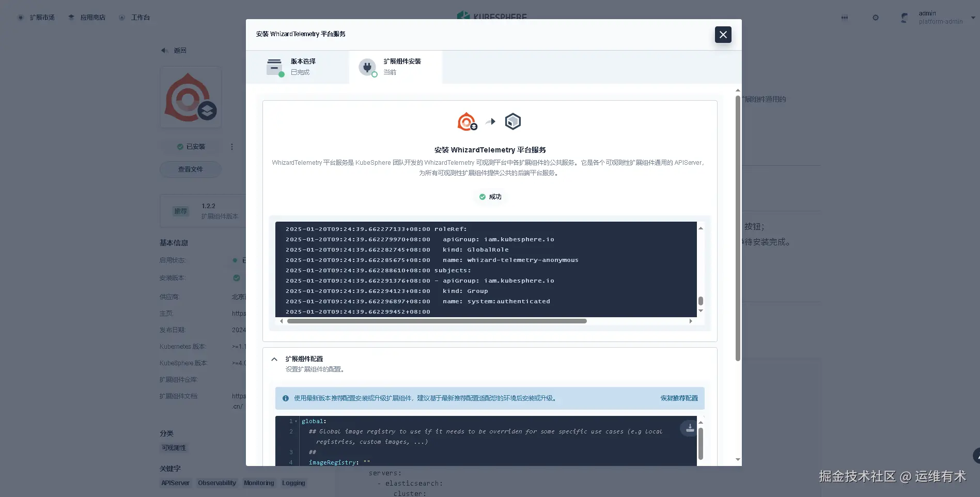Click the log line 'kind: GlobalRole'
The image size is (980, 497).
476,250
